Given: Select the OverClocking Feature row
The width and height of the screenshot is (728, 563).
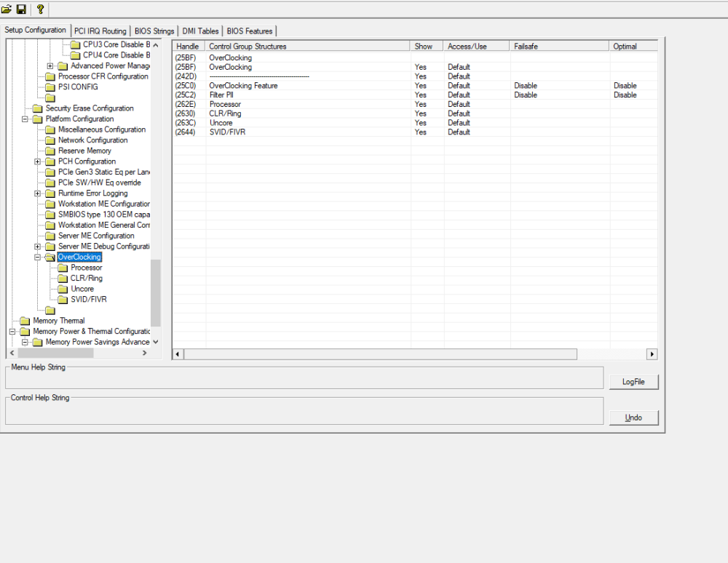Looking at the screenshot, I should (x=415, y=86).
